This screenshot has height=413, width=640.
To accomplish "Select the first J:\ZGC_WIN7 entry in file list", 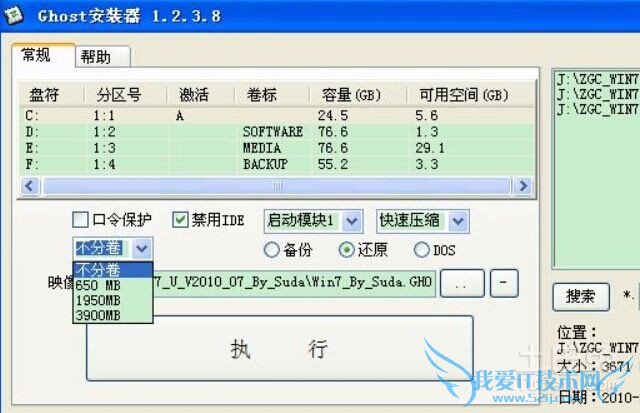I will 598,79.
